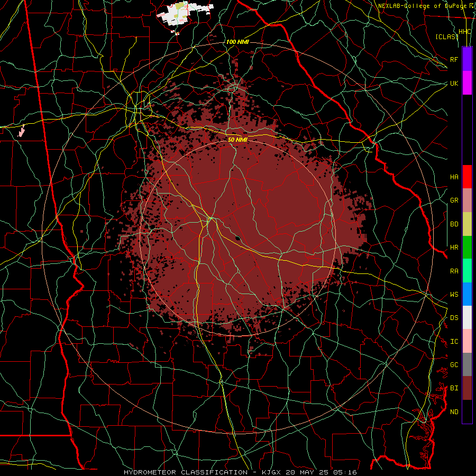Click the black hole inside biological echo
The height and width of the screenshot is (476, 476).
[x=238, y=237]
